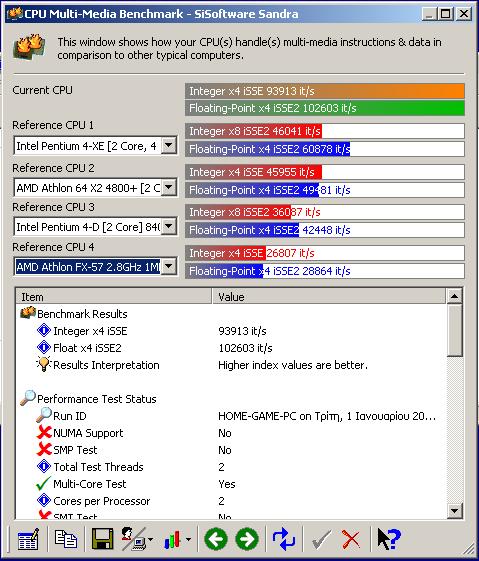479x561 pixels.
Task: Click the Integer x4 iSSE 26807 bar
Action: tap(325, 253)
